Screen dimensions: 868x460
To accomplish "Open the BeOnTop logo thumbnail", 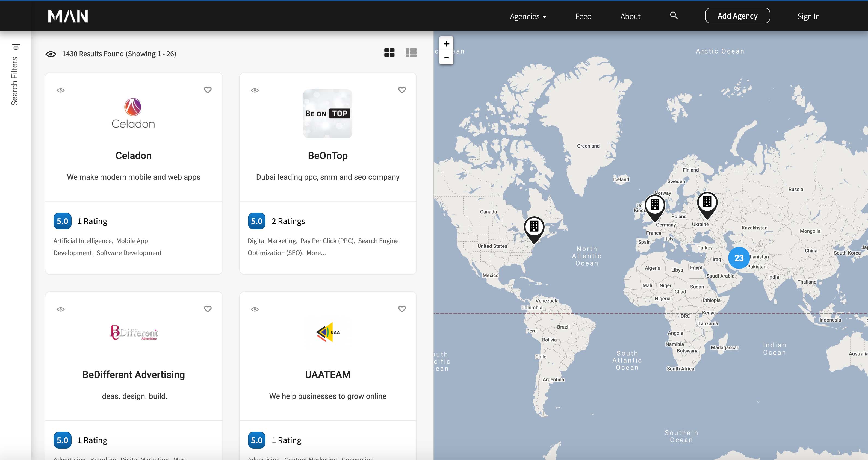I will click(x=327, y=114).
